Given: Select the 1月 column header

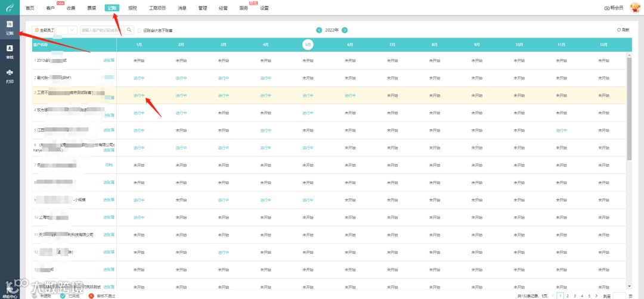Looking at the screenshot, I should pyautogui.click(x=139, y=44).
